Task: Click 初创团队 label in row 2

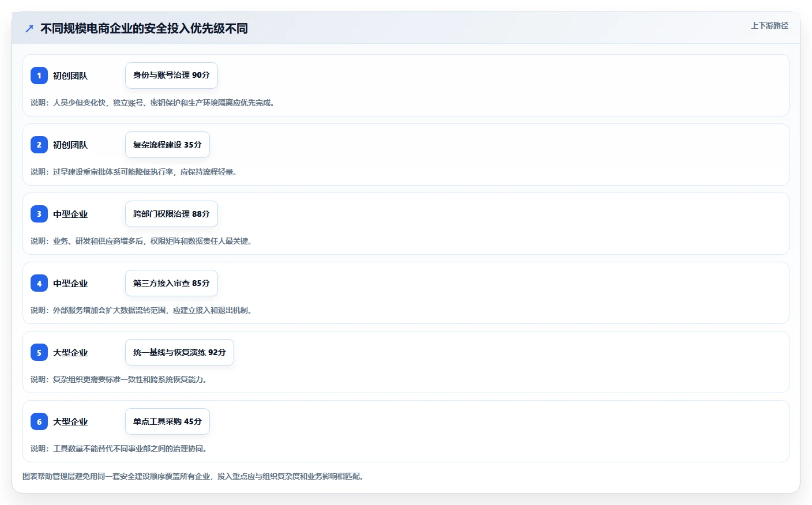Action: pos(70,145)
